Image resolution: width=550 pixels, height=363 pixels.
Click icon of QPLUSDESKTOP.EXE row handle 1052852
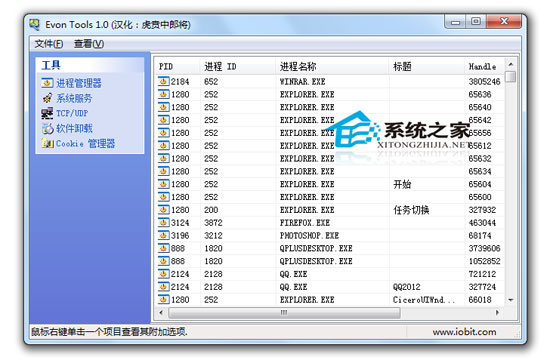[x=163, y=261]
